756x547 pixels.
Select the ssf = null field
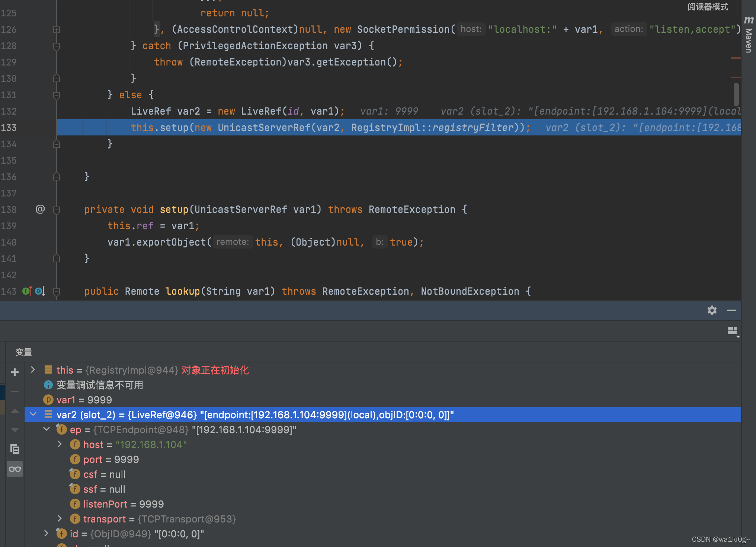tap(382, 489)
